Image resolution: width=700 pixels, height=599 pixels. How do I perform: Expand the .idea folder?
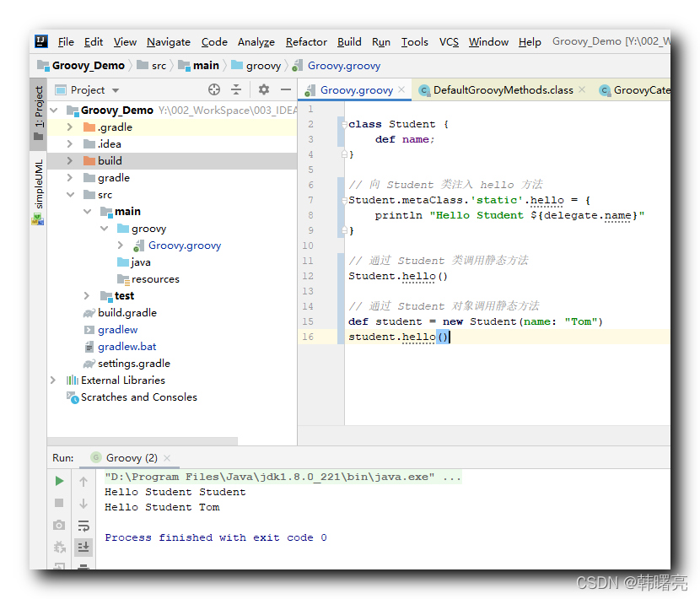tap(70, 143)
